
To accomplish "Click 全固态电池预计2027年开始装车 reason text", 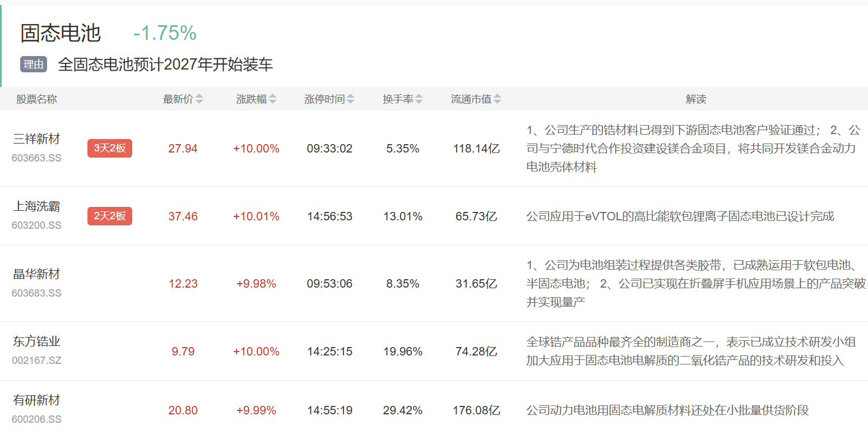I will click(x=165, y=64).
